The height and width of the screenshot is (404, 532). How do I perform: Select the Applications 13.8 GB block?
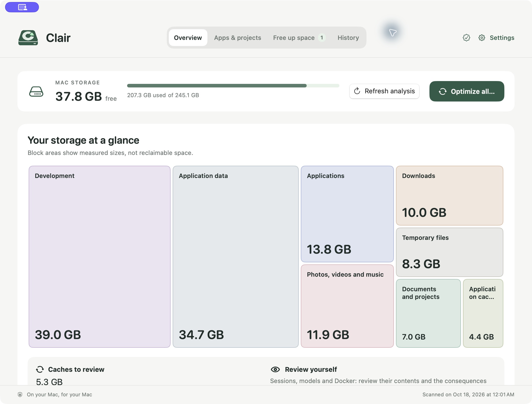[347, 214]
